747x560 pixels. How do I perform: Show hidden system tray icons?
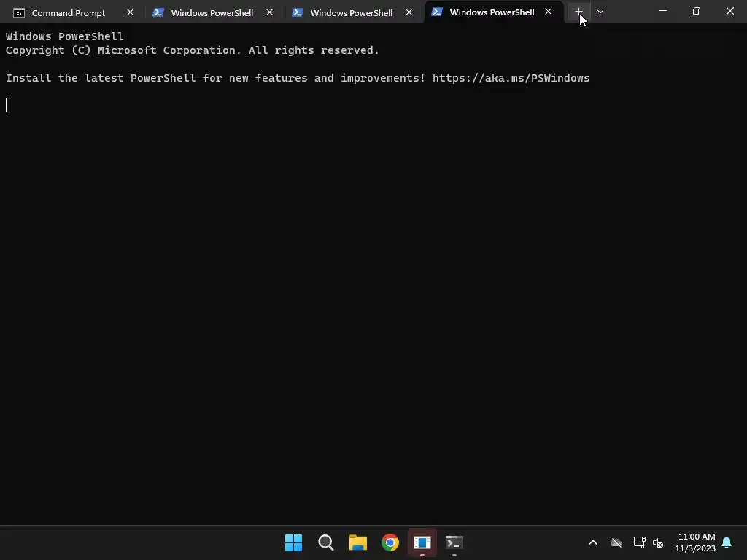(x=592, y=542)
